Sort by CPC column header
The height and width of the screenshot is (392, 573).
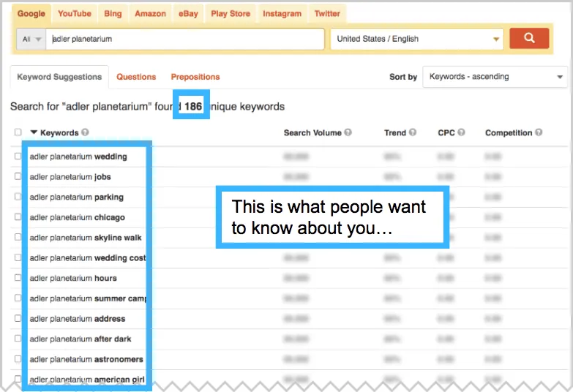pos(446,132)
